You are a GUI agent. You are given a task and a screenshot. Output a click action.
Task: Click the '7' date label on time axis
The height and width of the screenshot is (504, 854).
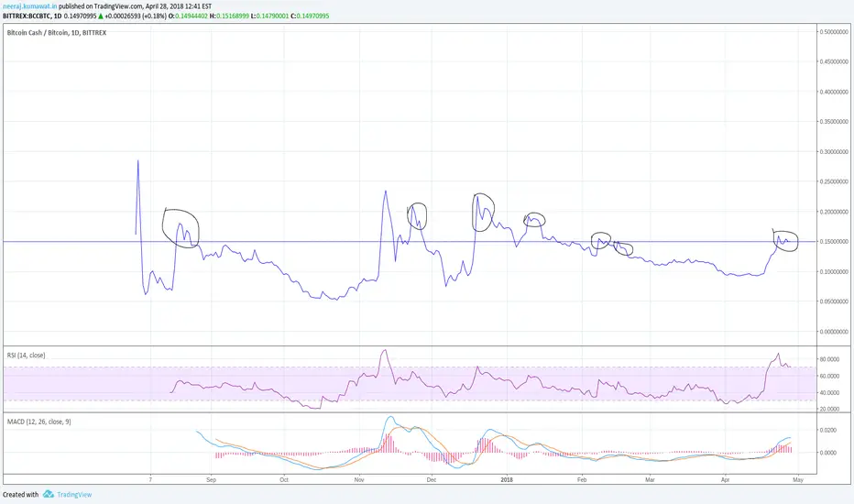click(x=150, y=479)
